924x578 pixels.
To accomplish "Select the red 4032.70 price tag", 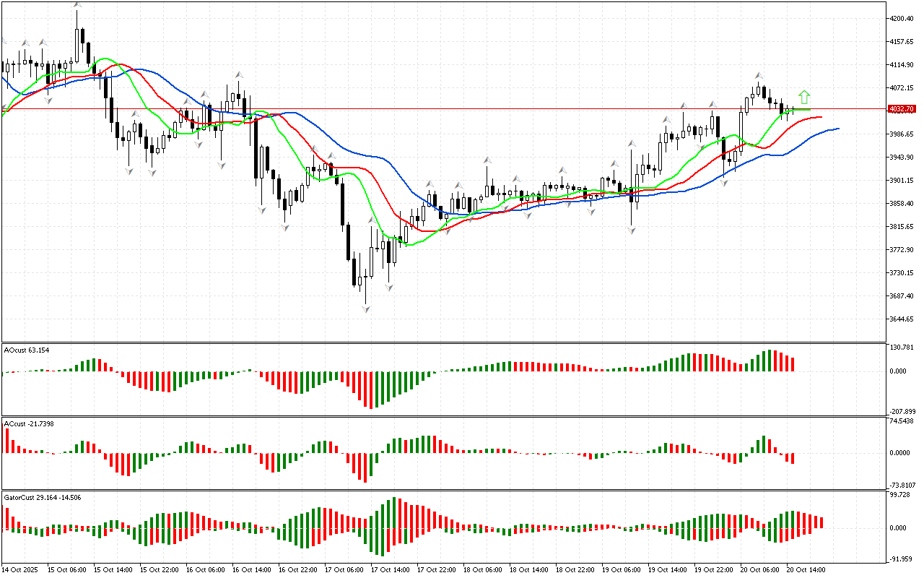I will click(x=902, y=109).
